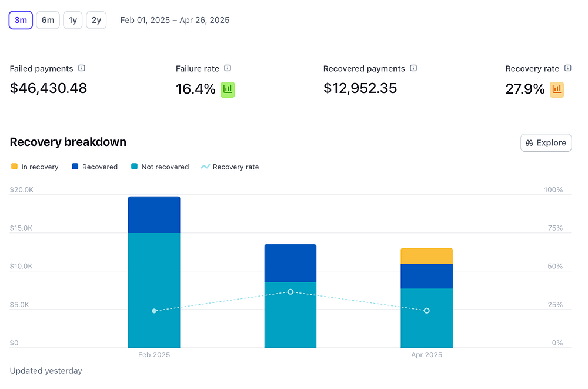Click the date range Feb 01 – Apr 26 text
The width and height of the screenshot is (588, 389).
coord(175,20)
